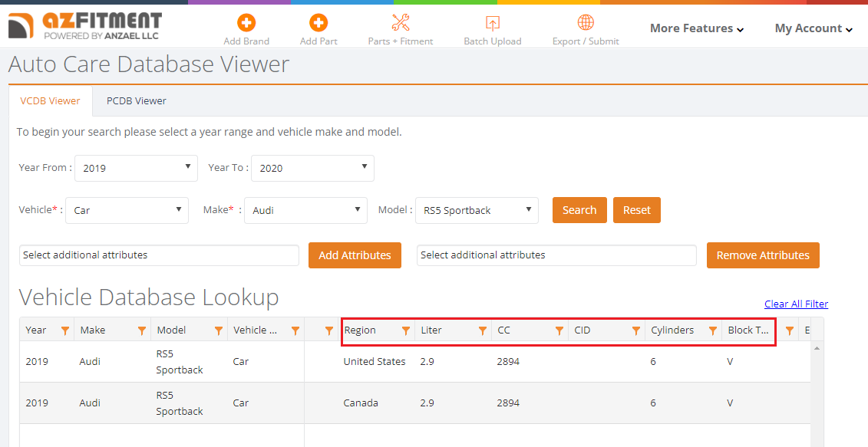Click the AZFitment logo
This screenshot has height=447, width=868.
[x=84, y=26]
